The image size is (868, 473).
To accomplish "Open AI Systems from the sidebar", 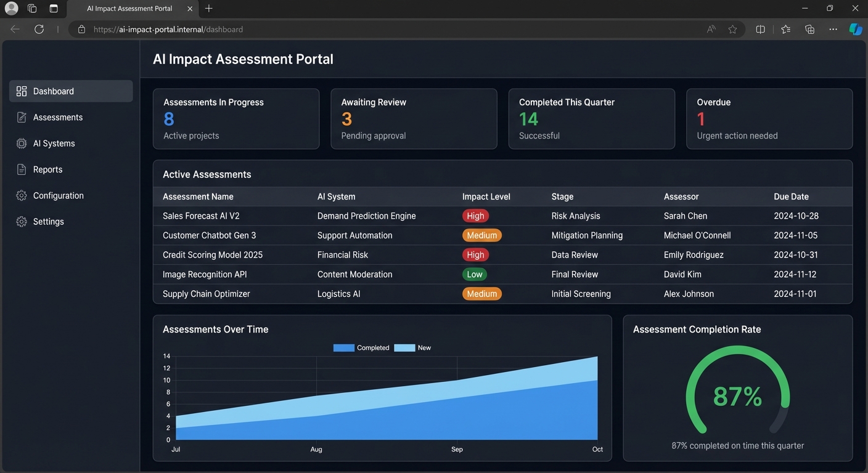I will (21, 143).
